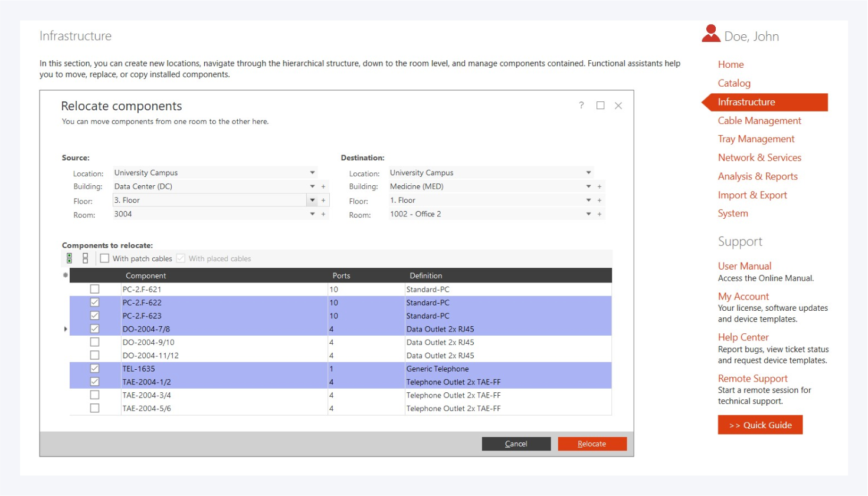
Task: Go to Cable Management menu item
Action: [759, 120]
